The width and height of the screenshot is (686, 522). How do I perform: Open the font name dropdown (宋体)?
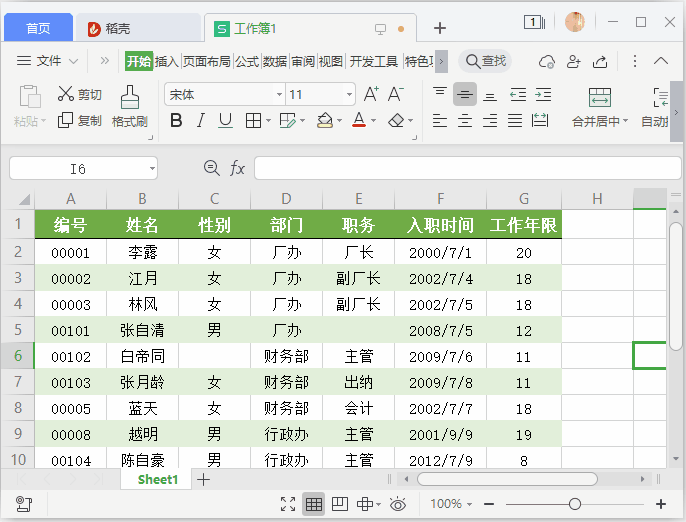(280, 94)
